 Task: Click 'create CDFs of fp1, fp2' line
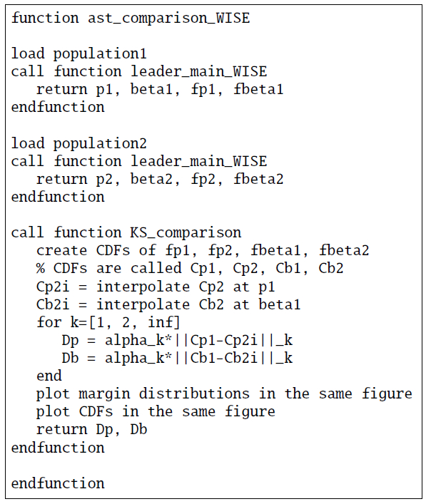pyautogui.click(x=203, y=251)
